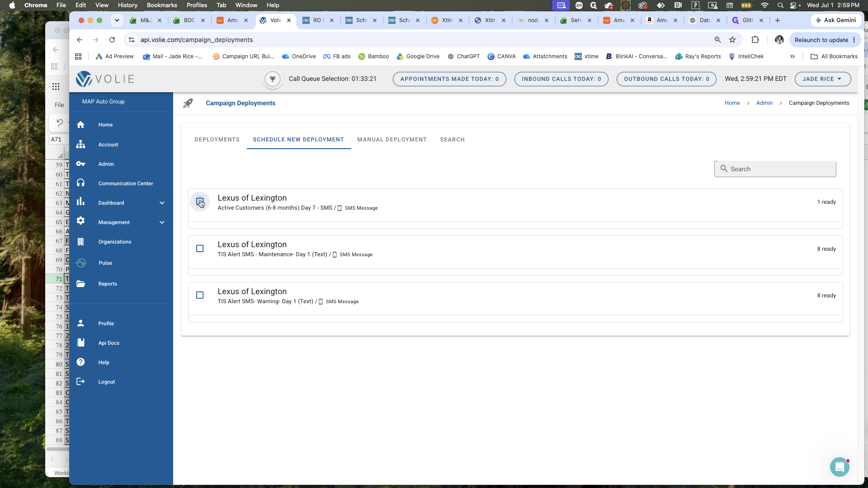Image resolution: width=868 pixels, height=488 pixels.
Task: Expand the Management sidebar menu
Action: (x=162, y=222)
